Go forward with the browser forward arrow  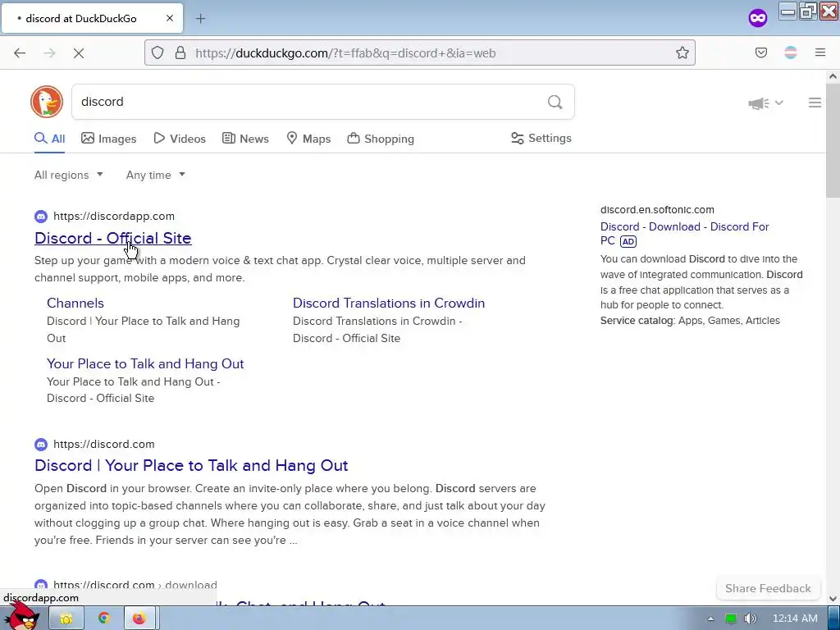[49, 53]
